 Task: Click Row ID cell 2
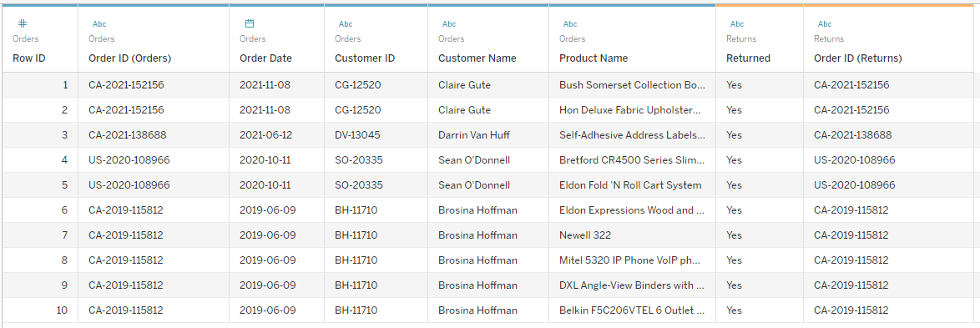[x=39, y=110]
